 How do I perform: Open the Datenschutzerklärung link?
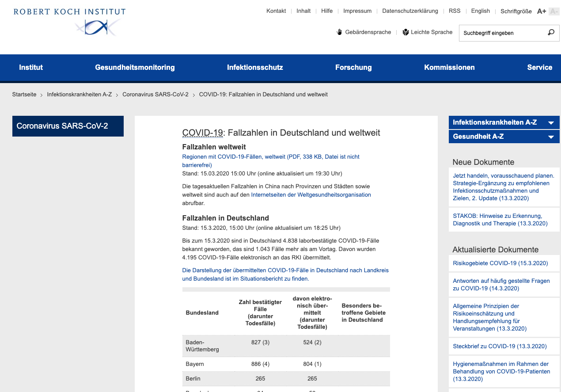(410, 11)
